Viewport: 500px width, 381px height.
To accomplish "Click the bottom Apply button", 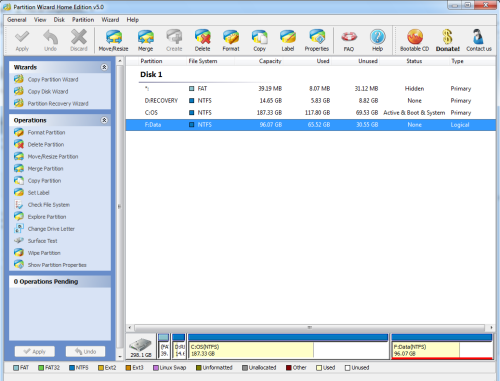I will point(35,351).
